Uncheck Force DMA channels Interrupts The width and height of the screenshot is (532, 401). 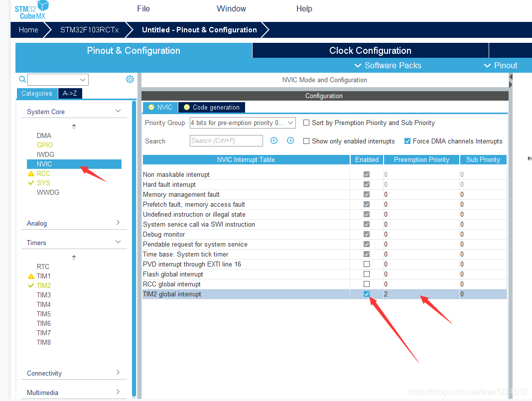point(407,141)
